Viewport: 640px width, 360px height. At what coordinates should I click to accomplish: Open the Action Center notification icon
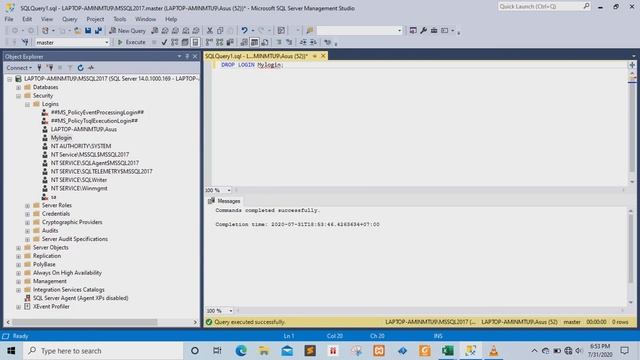(624, 351)
